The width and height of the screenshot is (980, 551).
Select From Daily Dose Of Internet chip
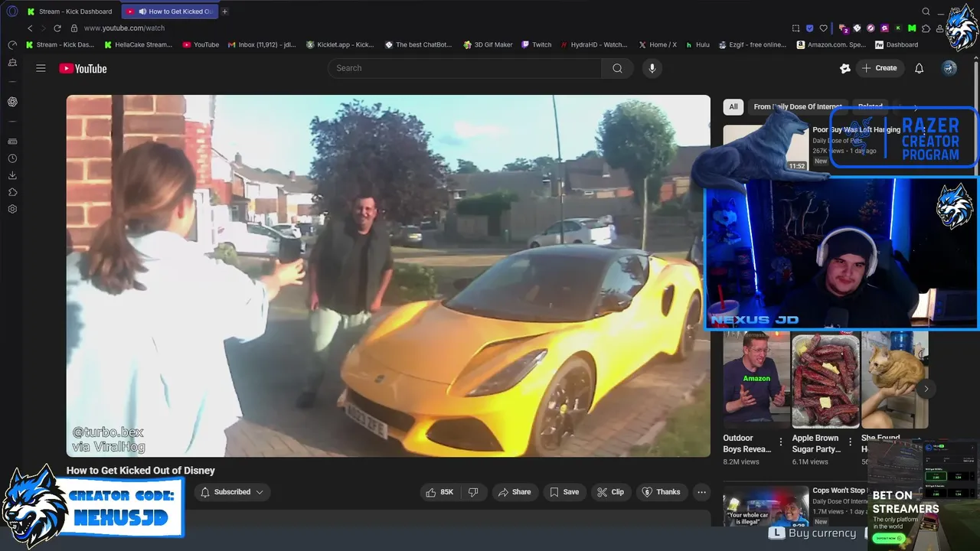coord(797,107)
